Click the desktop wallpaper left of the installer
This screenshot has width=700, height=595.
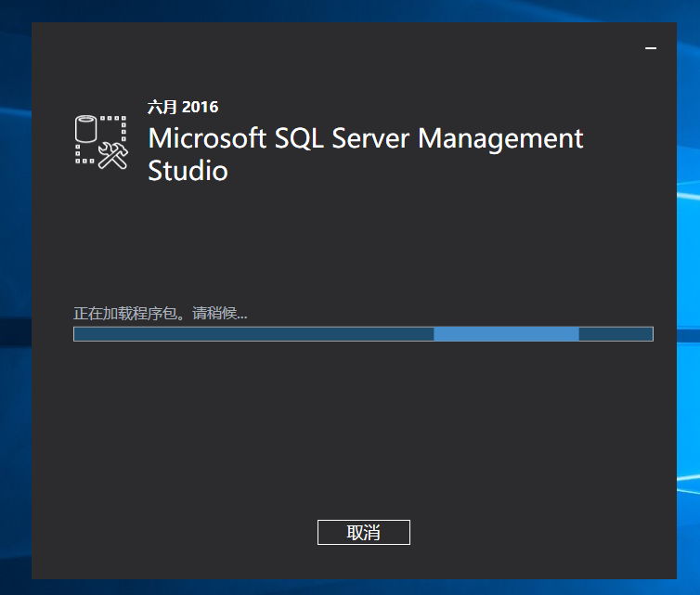click(15, 278)
